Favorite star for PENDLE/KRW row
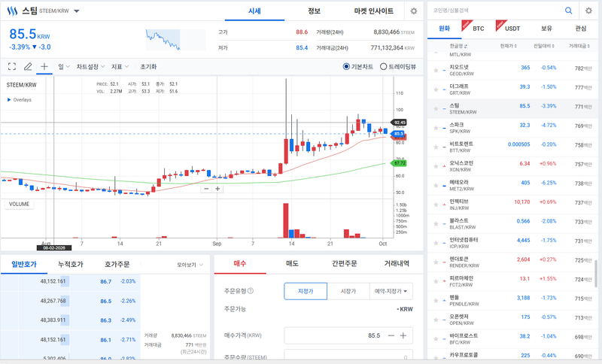 coord(436,300)
